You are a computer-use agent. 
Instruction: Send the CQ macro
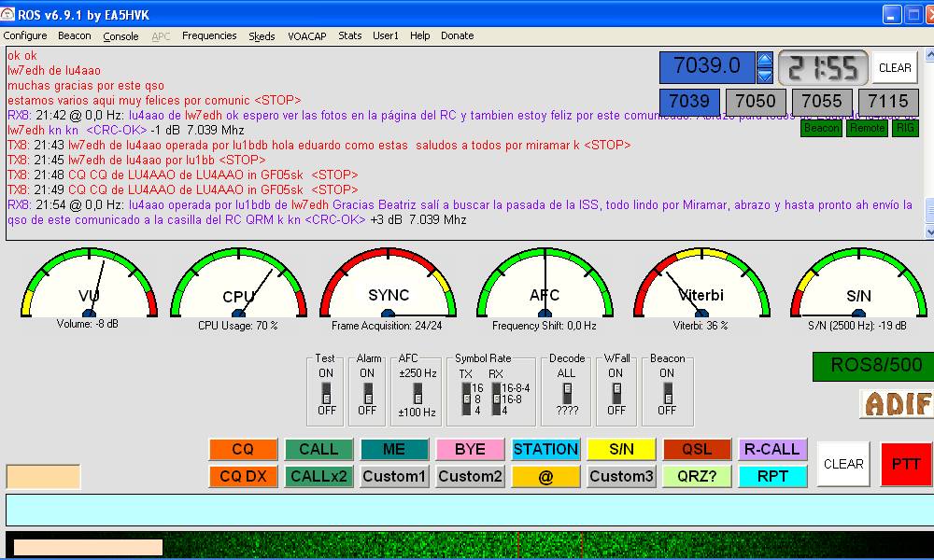243,449
